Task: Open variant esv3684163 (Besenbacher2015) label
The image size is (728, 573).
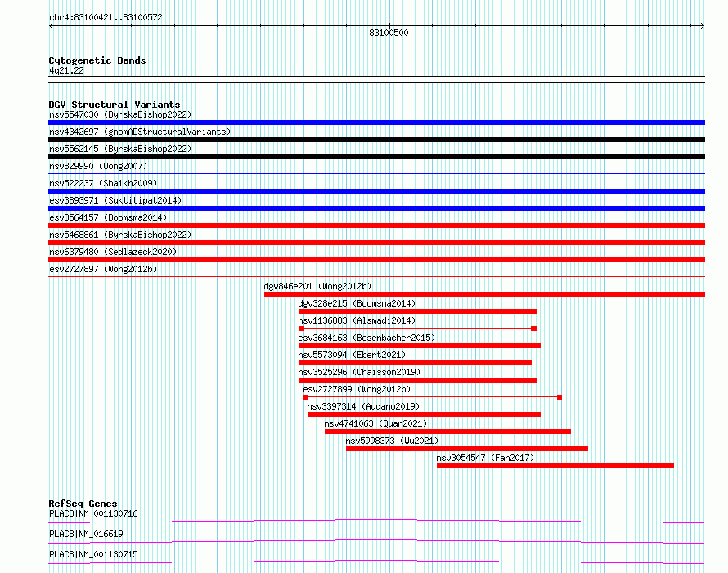Action: click(366, 338)
